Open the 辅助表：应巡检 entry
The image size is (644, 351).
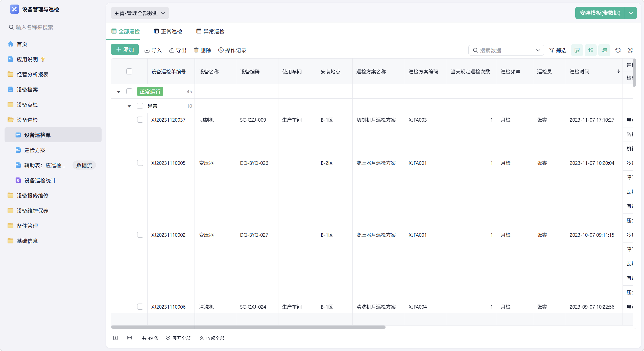pos(45,165)
